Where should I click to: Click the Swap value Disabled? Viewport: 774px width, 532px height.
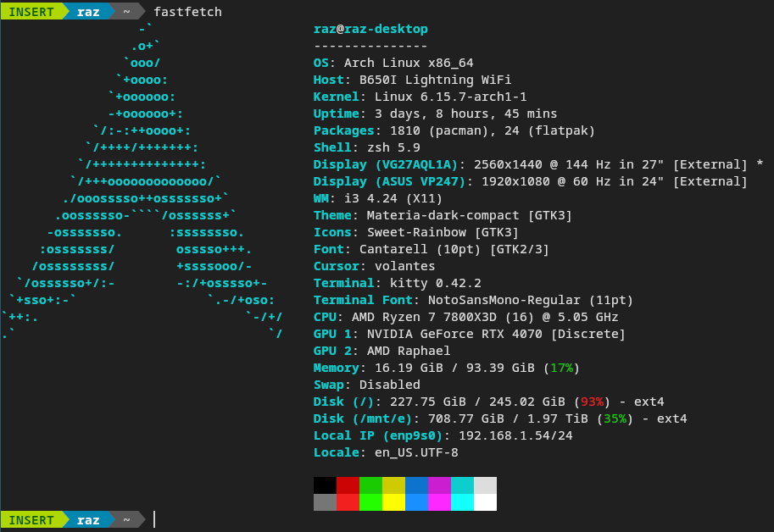coord(390,385)
